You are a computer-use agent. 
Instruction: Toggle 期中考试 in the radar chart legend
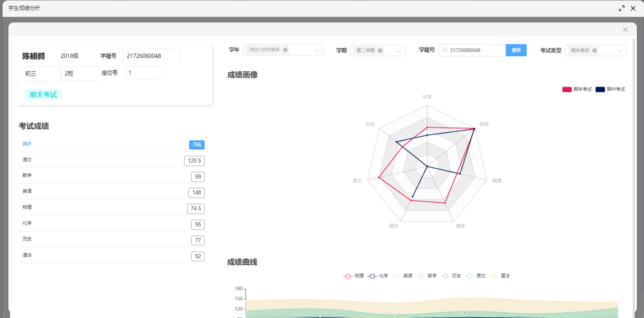(x=610, y=89)
